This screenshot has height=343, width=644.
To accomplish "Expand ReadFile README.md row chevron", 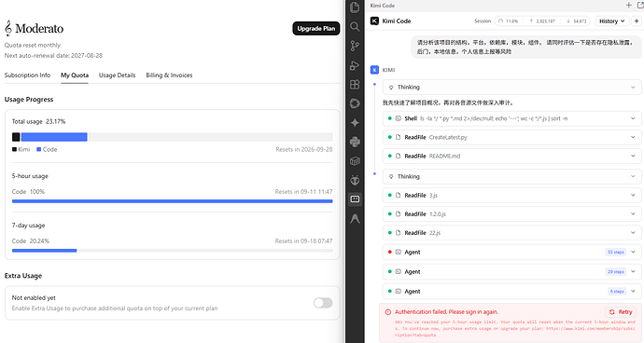I will [x=633, y=156].
